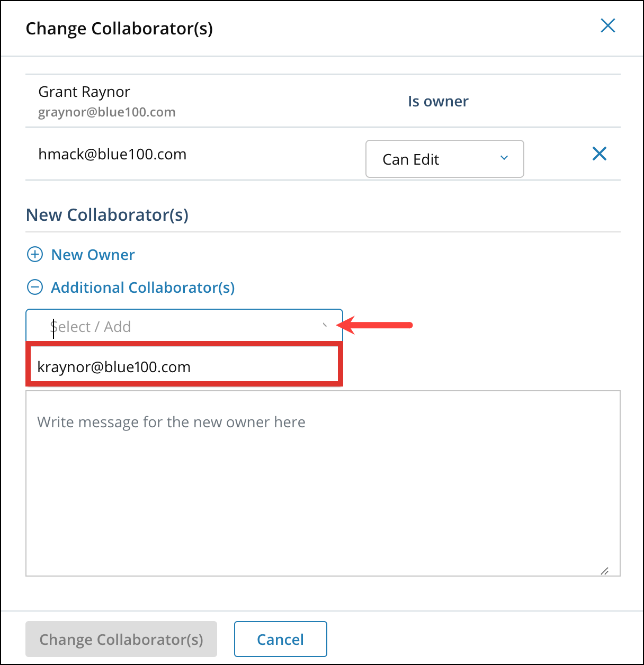
Task: Click Cancel to dismiss the dialog
Action: (x=280, y=639)
